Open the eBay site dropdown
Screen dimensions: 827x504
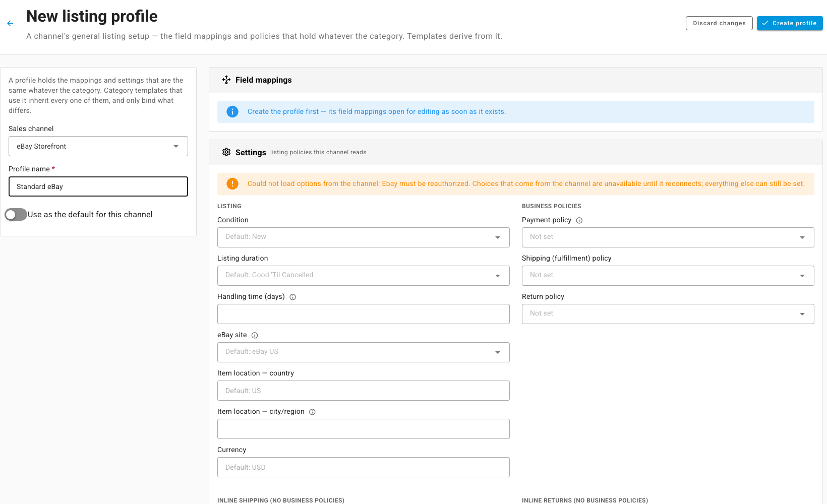coord(364,352)
